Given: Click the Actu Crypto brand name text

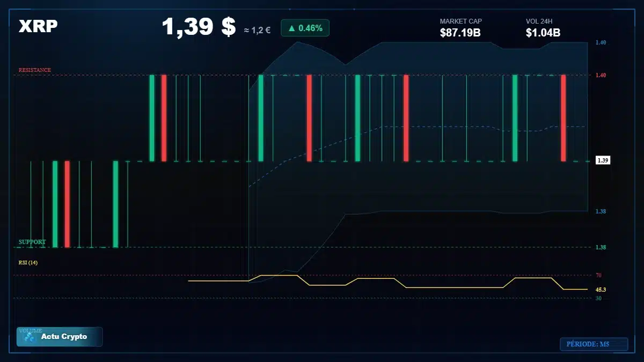Looking at the screenshot, I should (64, 337).
